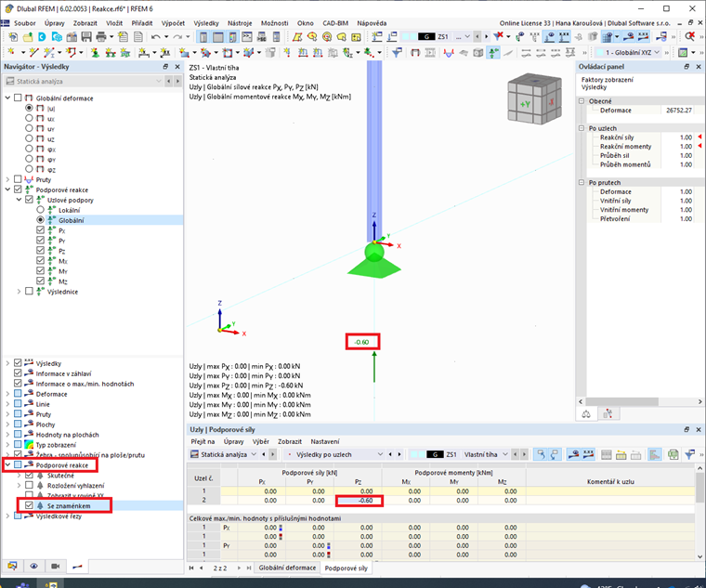Toggle the Se znaménkem checkbox
706x588 pixels.
[x=30, y=505]
